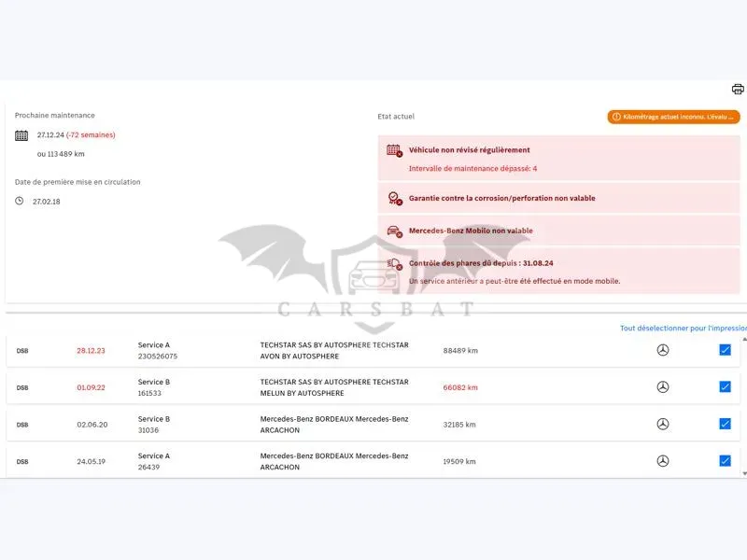
Task: Click the orange Kilométrage actuel inconnu badge
Action: click(x=673, y=117)
